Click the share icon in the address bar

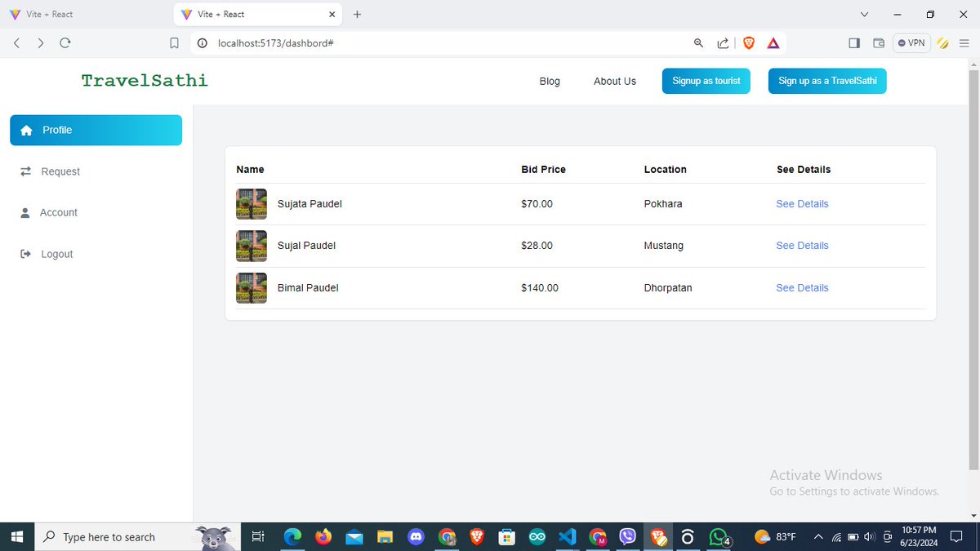pyautogui.click(x=723, y=42)
